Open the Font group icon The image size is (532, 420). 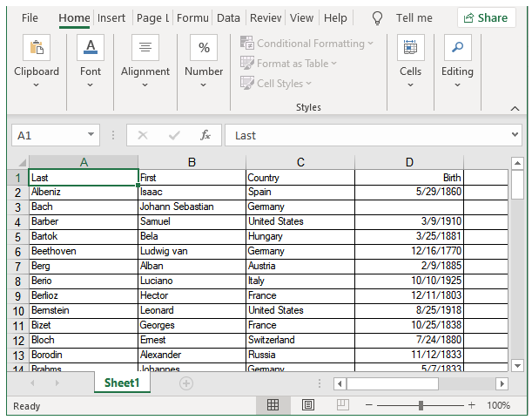pos(91,48)
